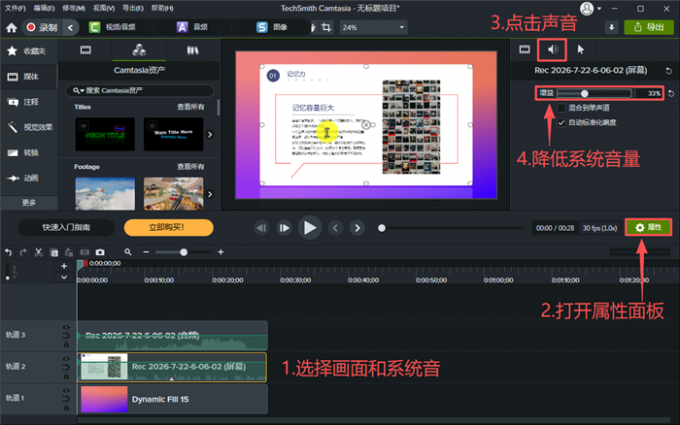This screenshot has width=680, height=425.
Task: Open the Home screen icon
Action: pos(12,28)
